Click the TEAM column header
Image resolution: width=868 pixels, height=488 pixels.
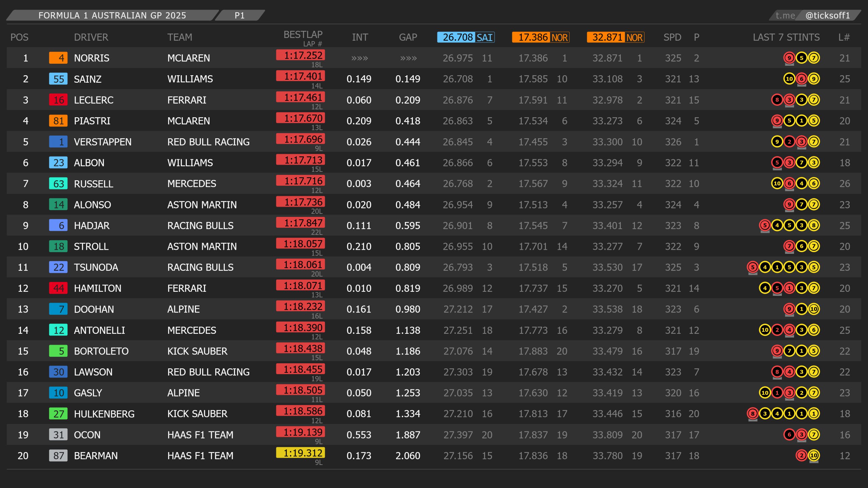point(180,37)
